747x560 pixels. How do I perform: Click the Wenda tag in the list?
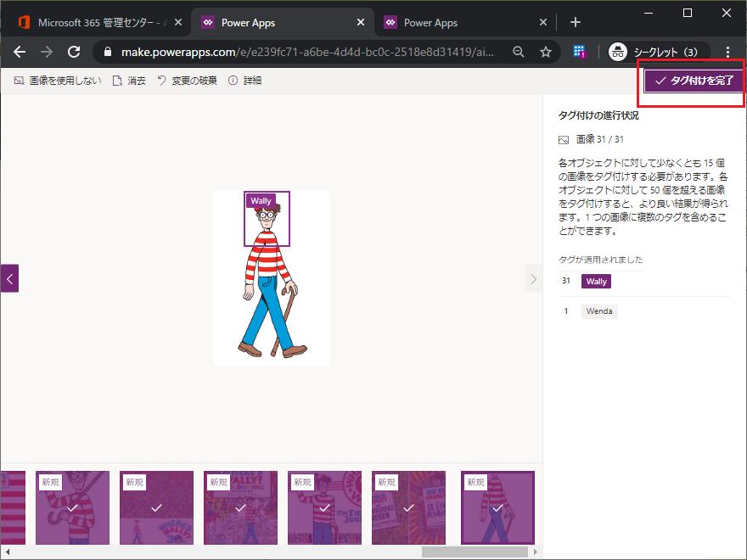click(599, 311)
